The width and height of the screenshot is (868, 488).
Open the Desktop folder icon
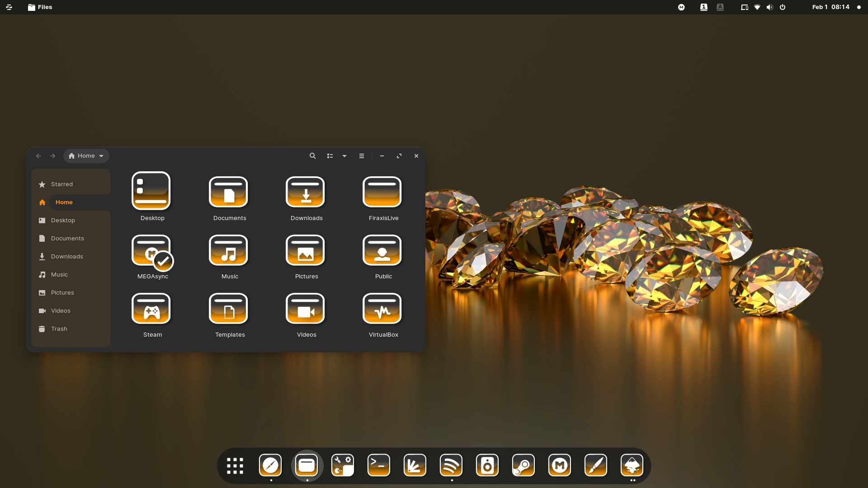tap(151, 191)
